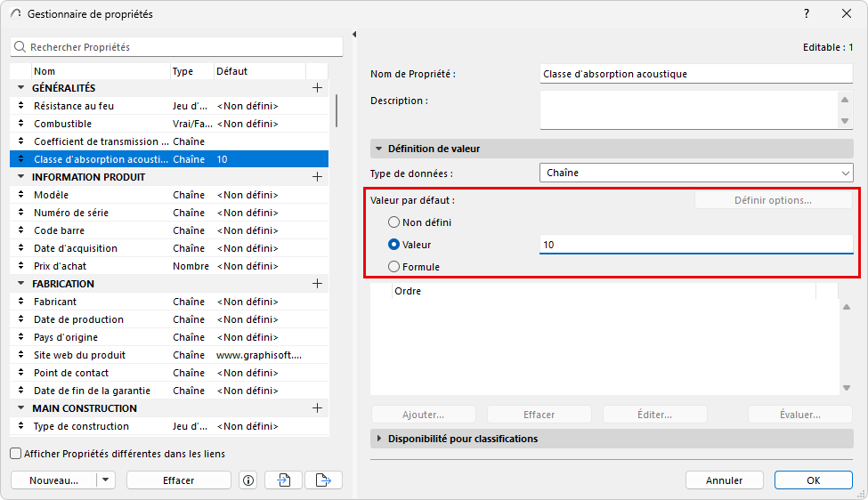Click the Nom de Propriété text field
Image resolution: width=868 pixels, height=500 pixels.
click(696, 74)
